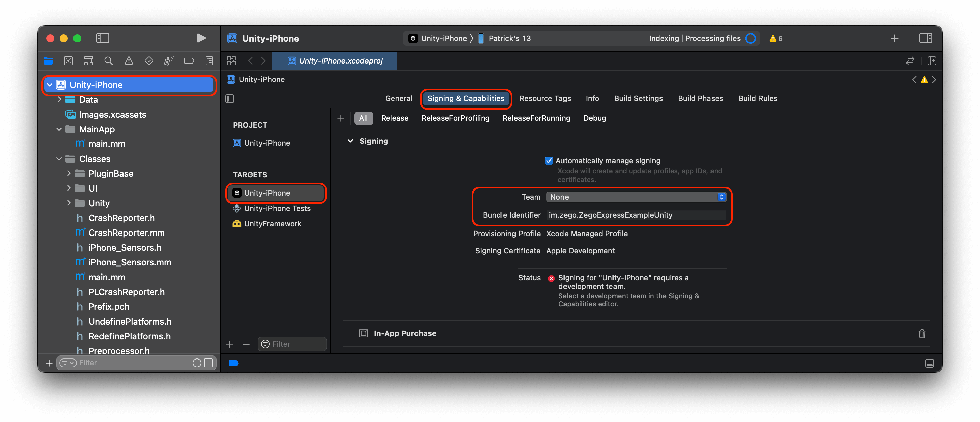Open the Find navigator magnifier icon

pos(108,61)
